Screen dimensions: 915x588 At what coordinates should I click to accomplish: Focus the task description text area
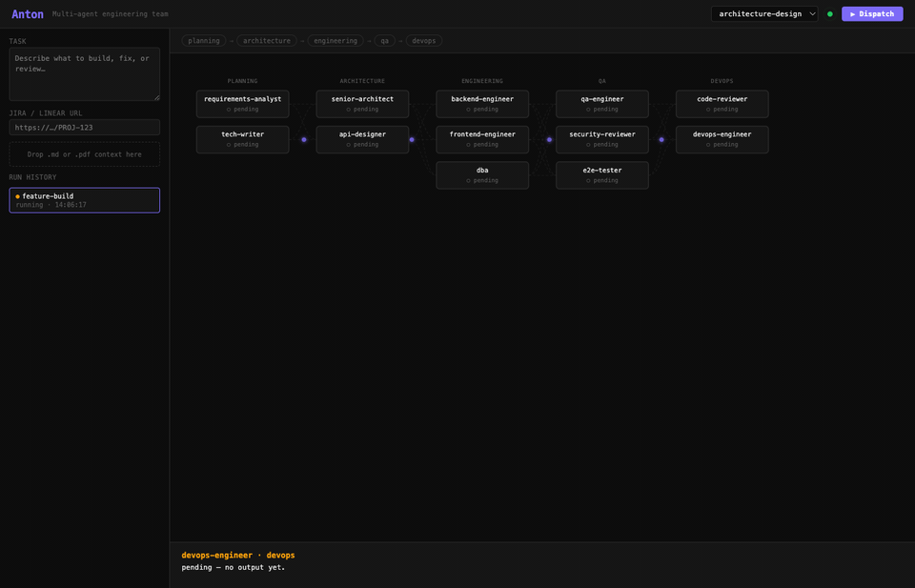tap(85, 74)
